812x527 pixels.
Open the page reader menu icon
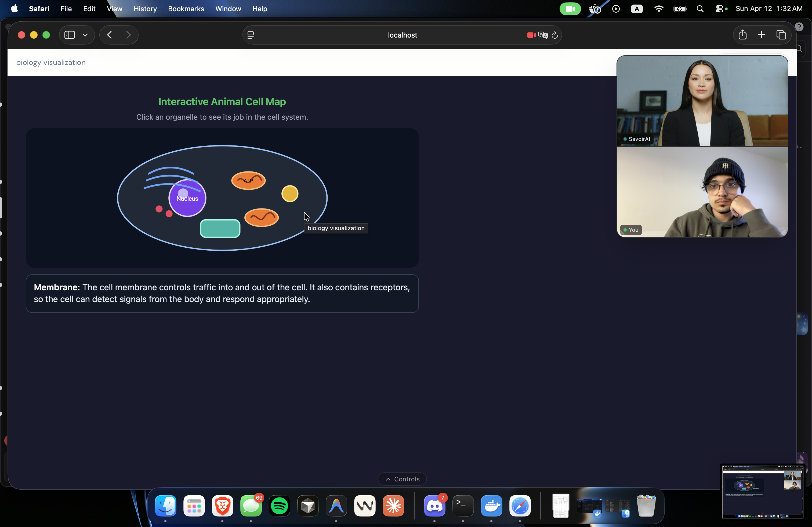point(251,35)
